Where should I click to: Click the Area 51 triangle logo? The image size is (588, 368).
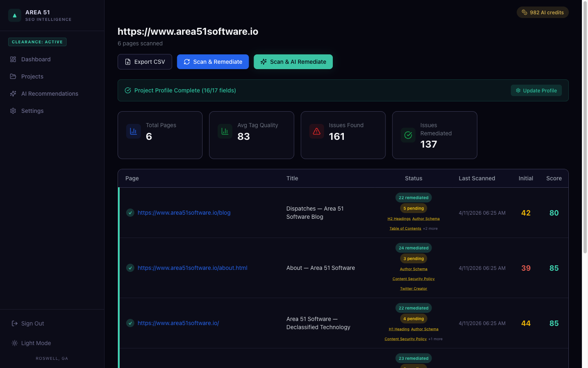tap(15, 15)
